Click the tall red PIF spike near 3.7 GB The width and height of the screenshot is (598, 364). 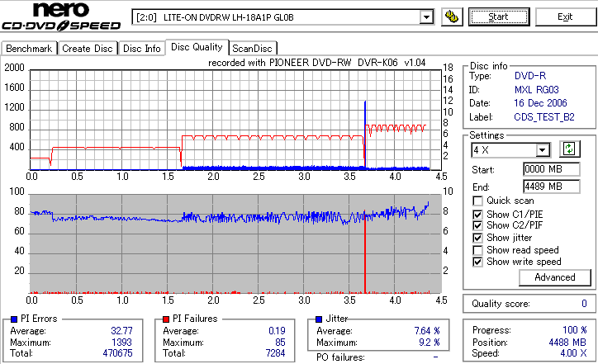tap(365, 252)
